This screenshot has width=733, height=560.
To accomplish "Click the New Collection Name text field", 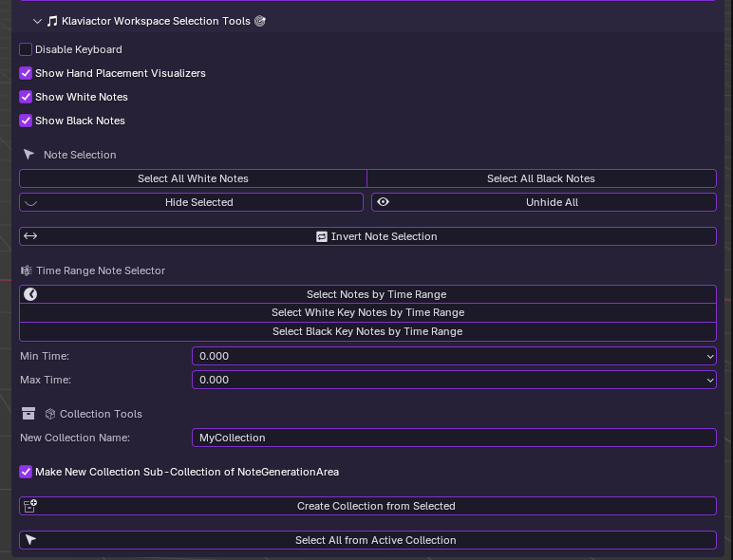I will 454,438.
